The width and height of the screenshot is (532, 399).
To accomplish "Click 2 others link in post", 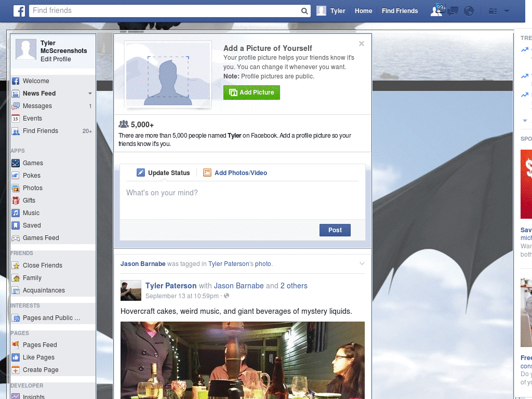I will tap(294, 286).
